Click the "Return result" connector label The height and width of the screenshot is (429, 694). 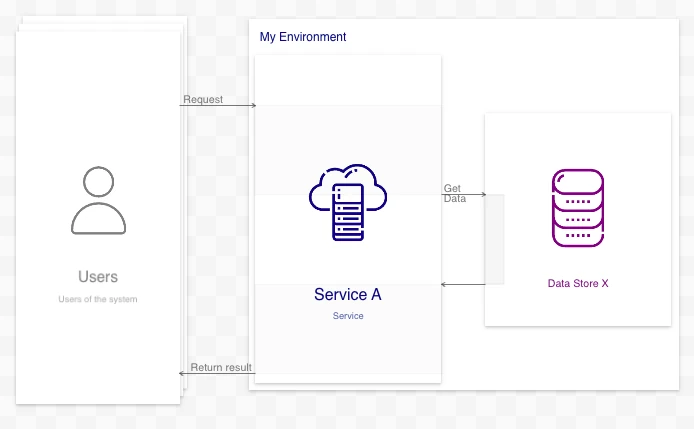pos(221,368)
